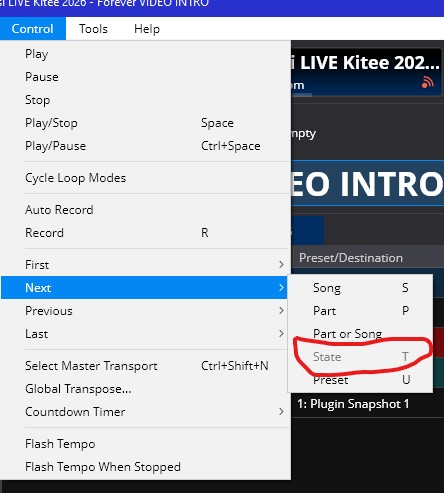This screenshot has width=444, height=493.
Task: Select the Play/Stop menu item
Action: pyautogui.click(x=145, y=123)
